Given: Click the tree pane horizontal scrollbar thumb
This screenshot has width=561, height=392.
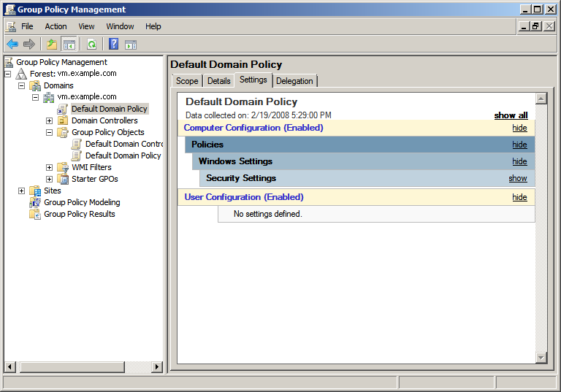Looking at the screenshot, I should coord(72,366).
